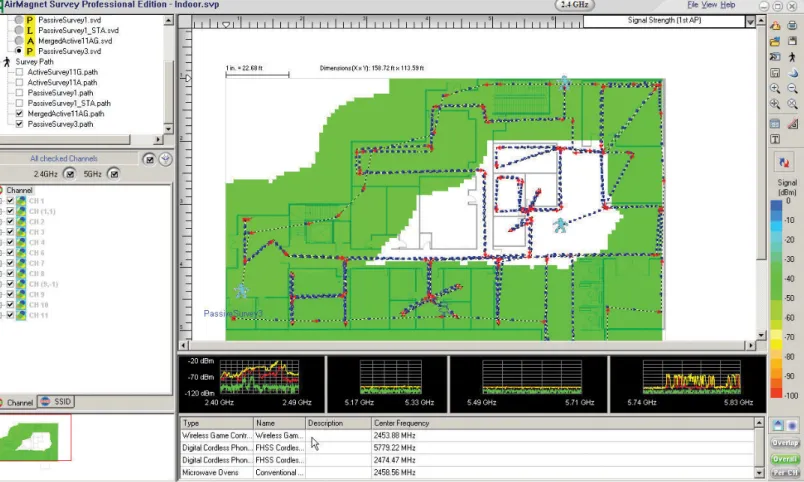Click the 2.4 GHz band indicator in title bar
Screen dimensions: 804x482
point(575,5)
